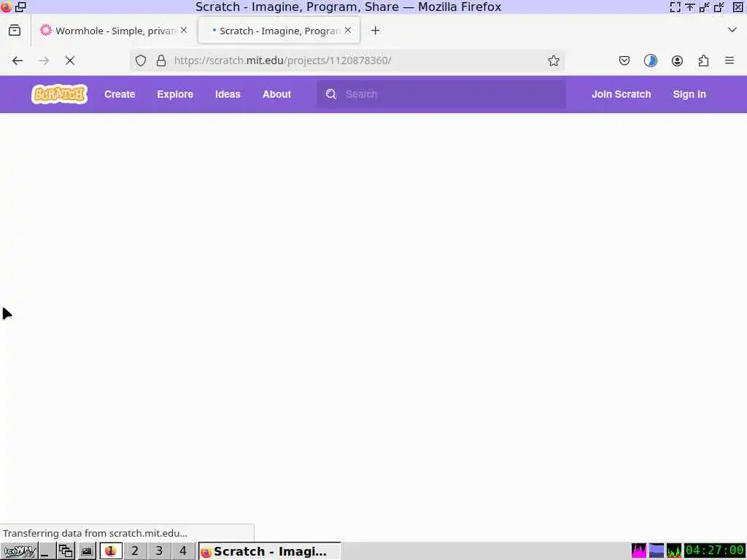Close the Scratch tab
This screenshot has width=747, height=560.
(348, 30)
